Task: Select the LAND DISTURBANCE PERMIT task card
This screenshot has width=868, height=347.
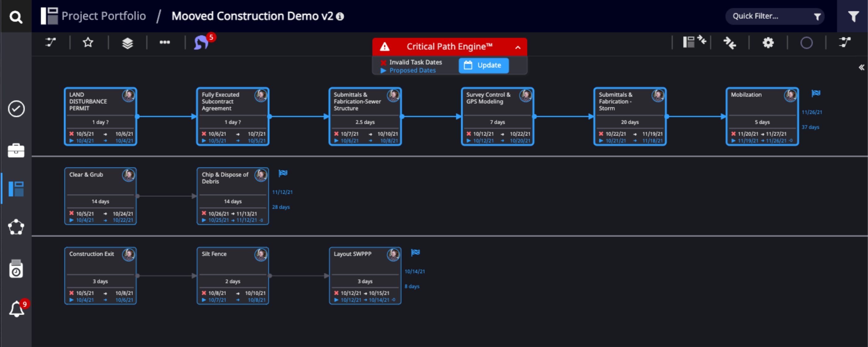Action: click(x=100, y=116)
